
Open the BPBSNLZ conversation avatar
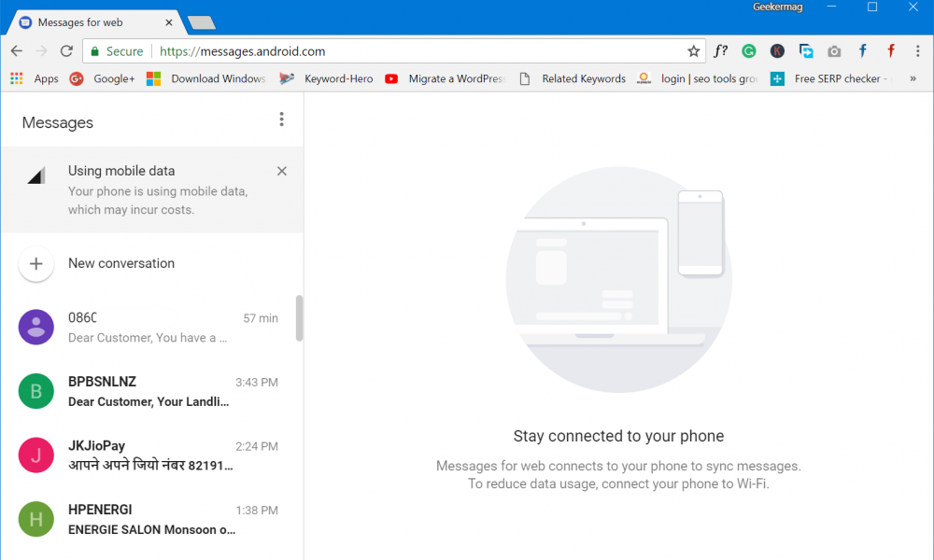click(x=35, y=390)
